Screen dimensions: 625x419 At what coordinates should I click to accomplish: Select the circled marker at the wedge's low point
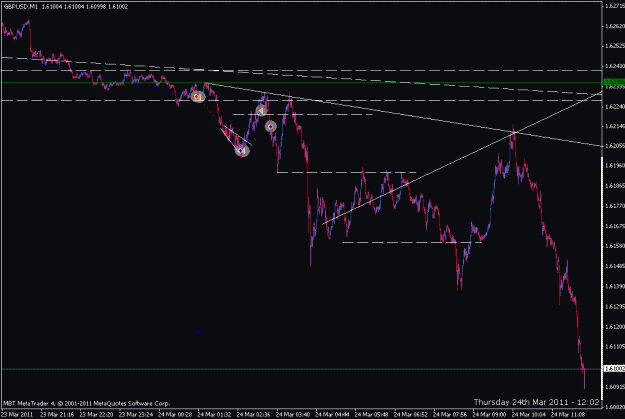click(x=242, y=151)
